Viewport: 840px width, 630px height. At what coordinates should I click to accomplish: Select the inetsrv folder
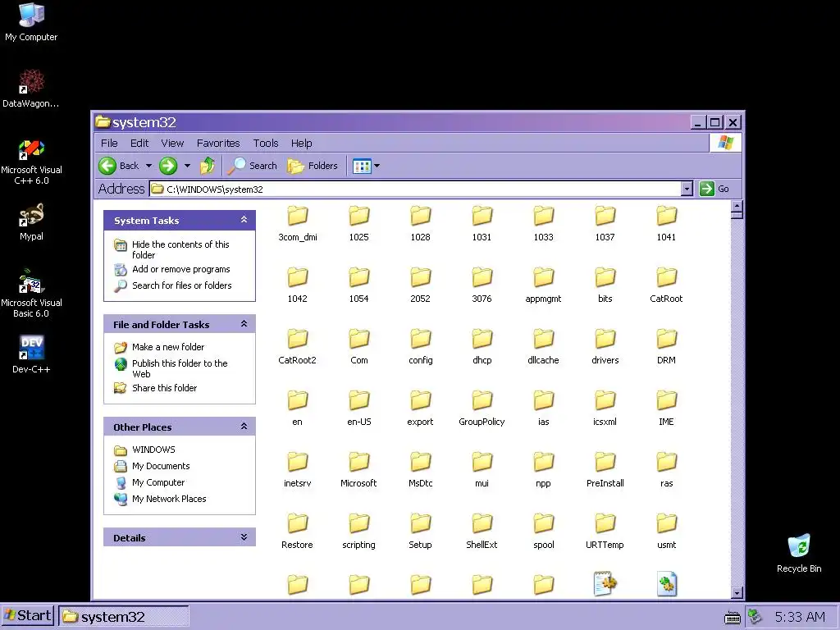pos(297,470)
